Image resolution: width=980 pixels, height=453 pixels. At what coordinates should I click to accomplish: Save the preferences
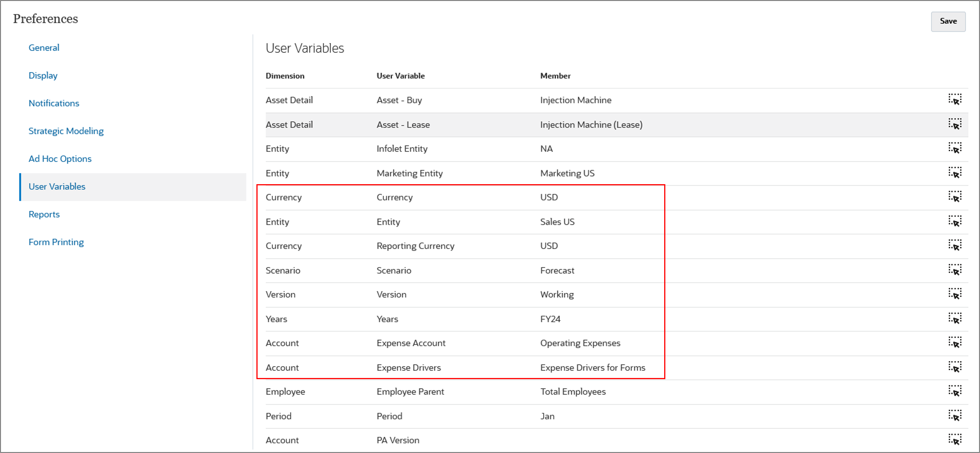point(948,21)
